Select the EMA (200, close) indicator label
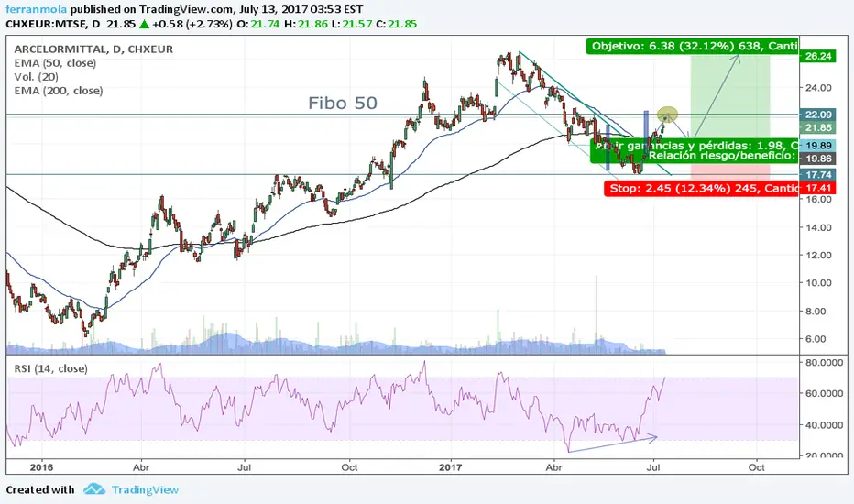This screenshot has height=504, width=854. click(x=59, y=91)
